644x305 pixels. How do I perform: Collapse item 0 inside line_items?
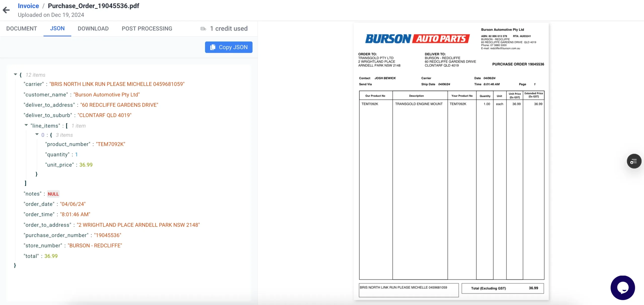(37, 135)
